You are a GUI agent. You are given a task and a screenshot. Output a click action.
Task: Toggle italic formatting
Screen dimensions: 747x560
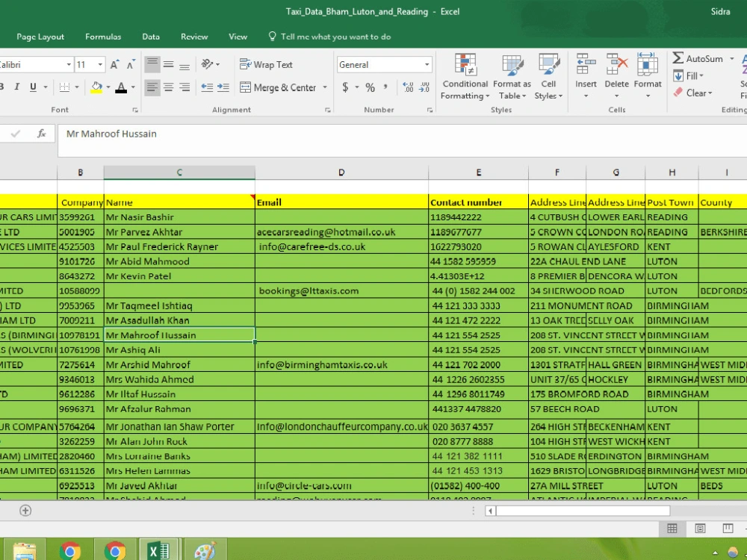17,87
